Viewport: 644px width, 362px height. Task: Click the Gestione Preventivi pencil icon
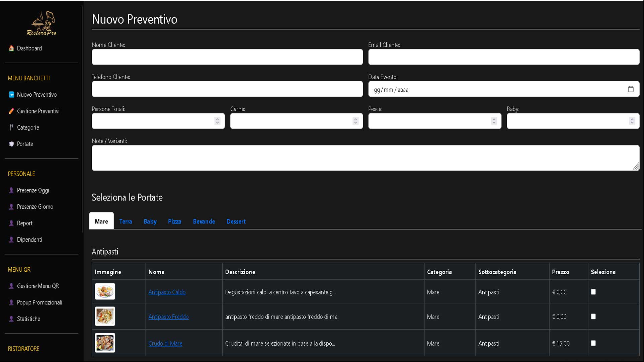coord(11,111)
